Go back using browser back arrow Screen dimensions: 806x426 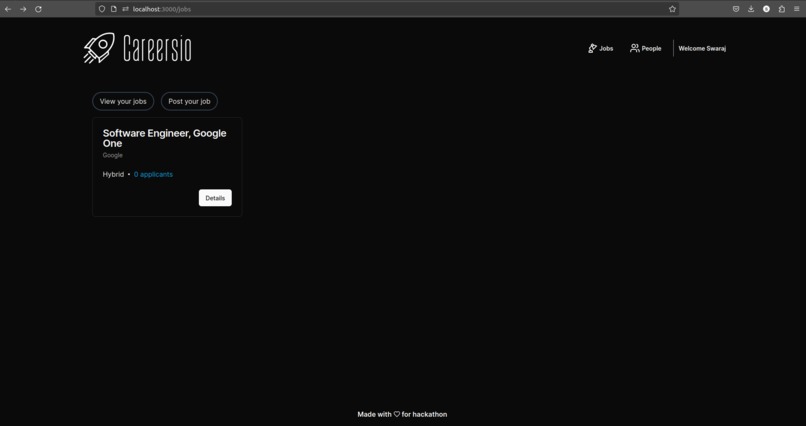[8, 9]
